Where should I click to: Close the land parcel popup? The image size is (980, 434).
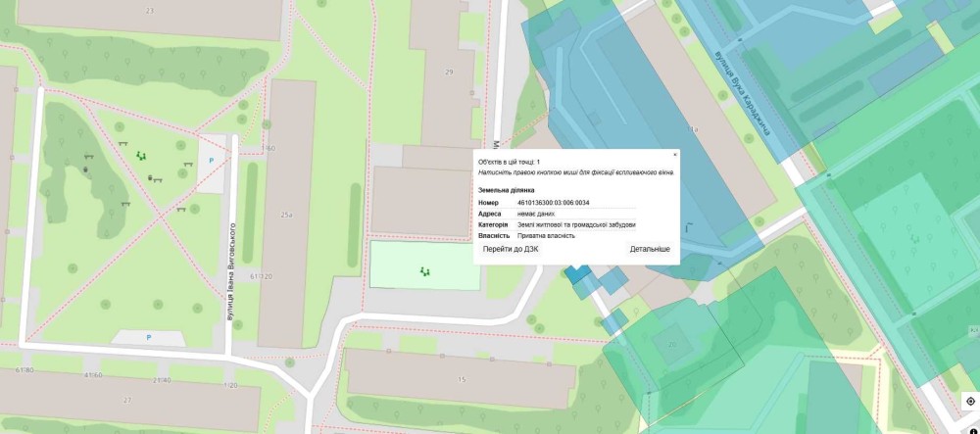click(x=674, y=155)
